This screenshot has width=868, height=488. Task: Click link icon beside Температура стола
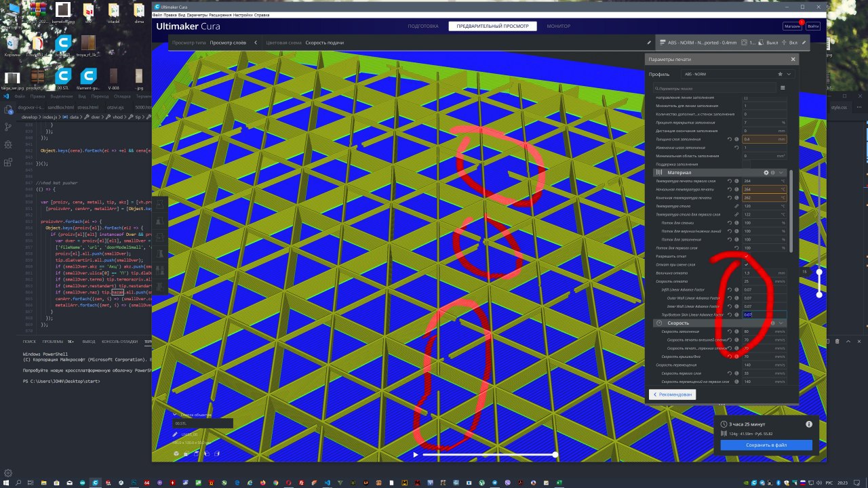[737, 206]
